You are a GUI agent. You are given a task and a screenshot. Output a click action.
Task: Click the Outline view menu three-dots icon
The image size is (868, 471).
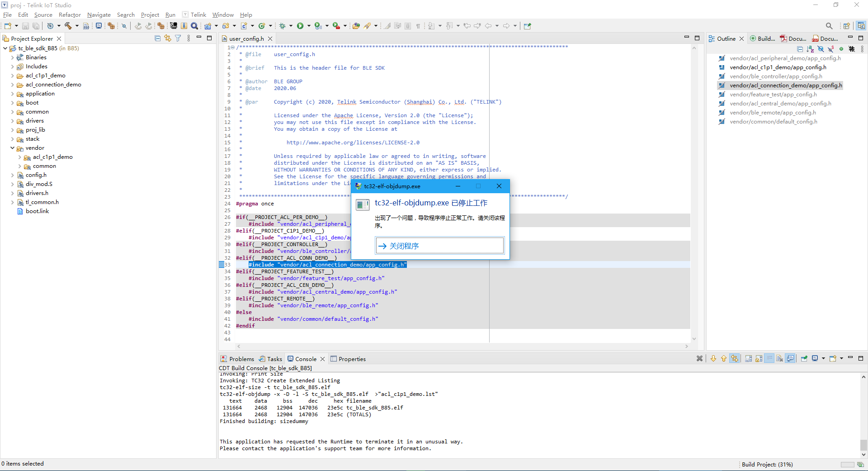click(x=862, y=49)
